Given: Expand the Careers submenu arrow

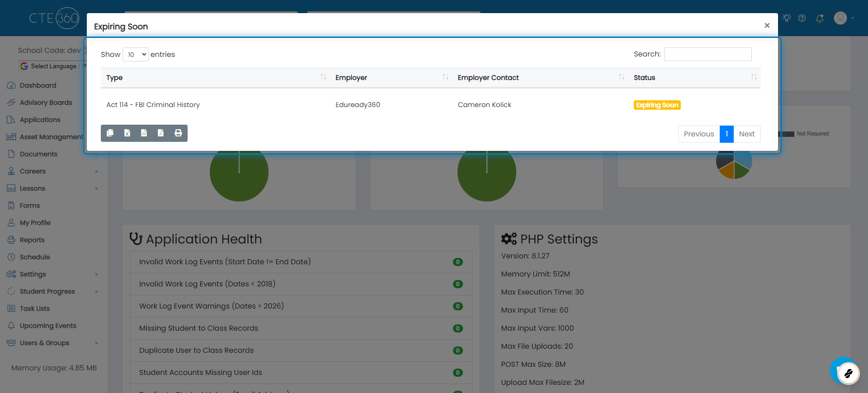Looking at the screenshot, I should [97, 171].
